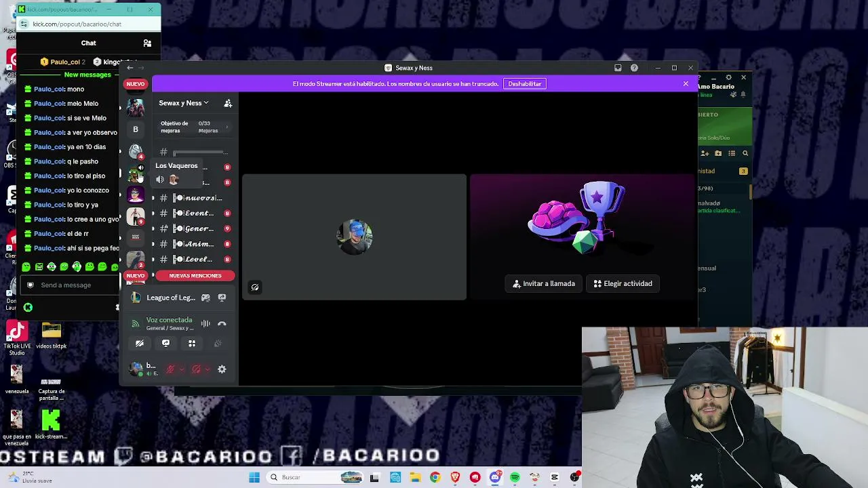
Task: Open Brave browser from the taskbar
Action: tap(455, 478)
